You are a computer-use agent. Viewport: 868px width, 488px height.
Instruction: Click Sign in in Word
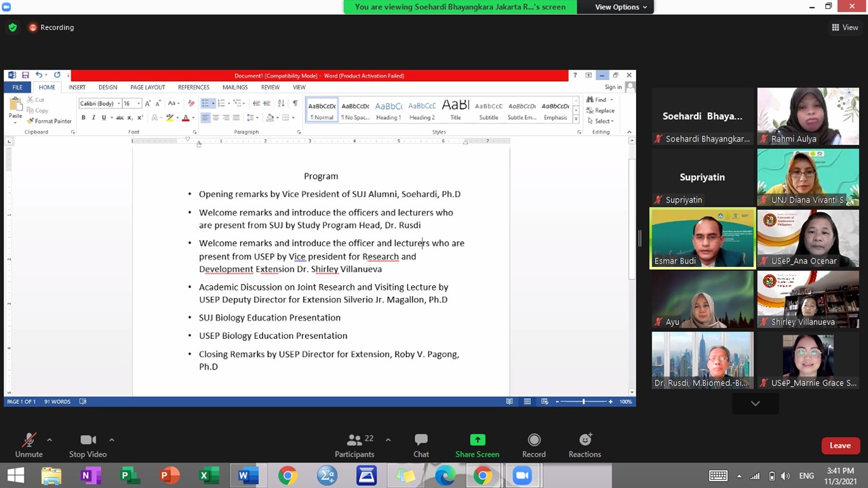pyautogui.click(x=613, y=87)
